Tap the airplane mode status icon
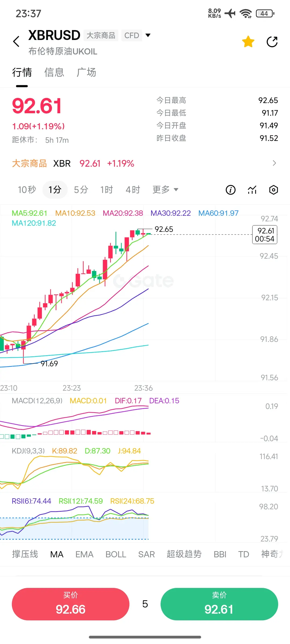Image resolution: width=290 pixels, height=644 pixels. click(230, 13)
